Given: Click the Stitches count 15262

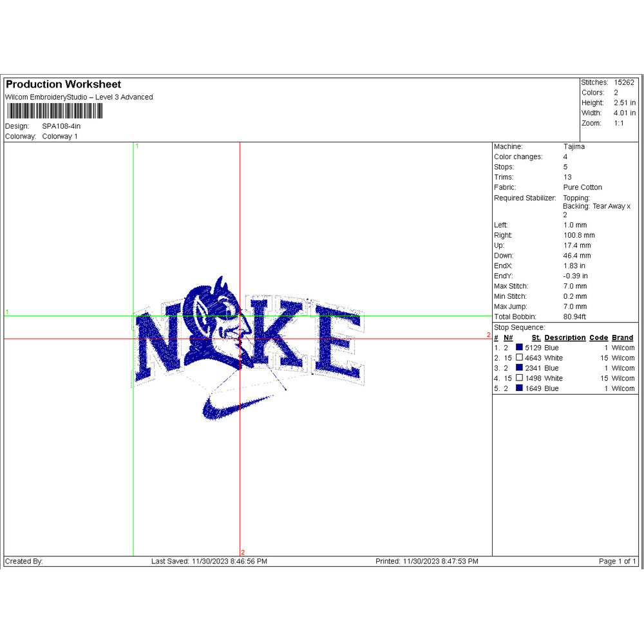Looking at the screenshot, I should pos(623,82).
